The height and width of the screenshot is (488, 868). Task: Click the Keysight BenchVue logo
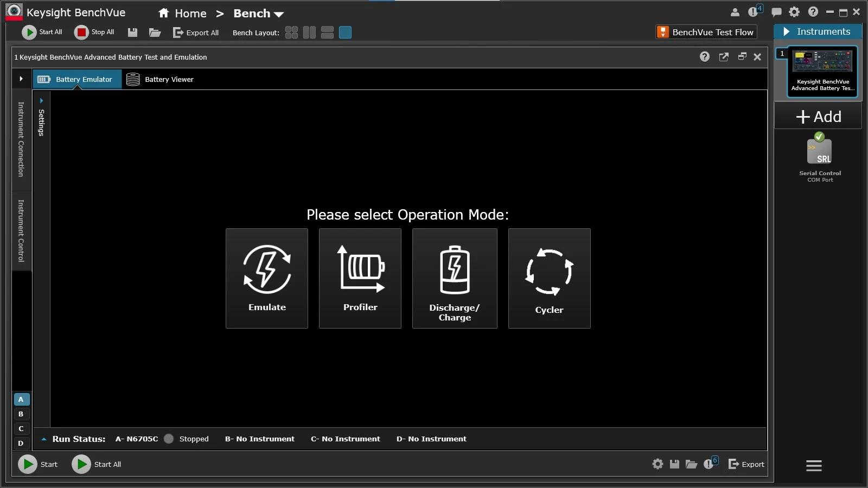[14, 12]
